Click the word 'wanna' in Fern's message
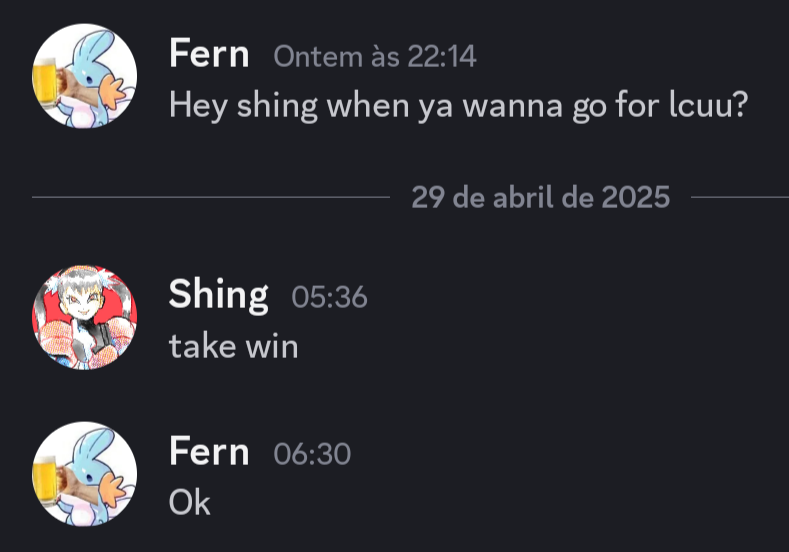The width and height of the screenshot is (789, 552). click(x=512, y=108)
